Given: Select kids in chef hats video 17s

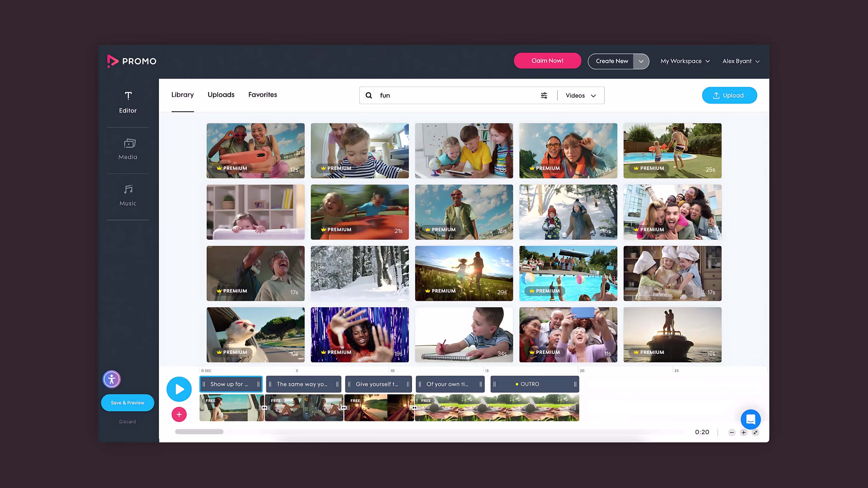Looking at the screenshot, I should [x=672, y=273].
